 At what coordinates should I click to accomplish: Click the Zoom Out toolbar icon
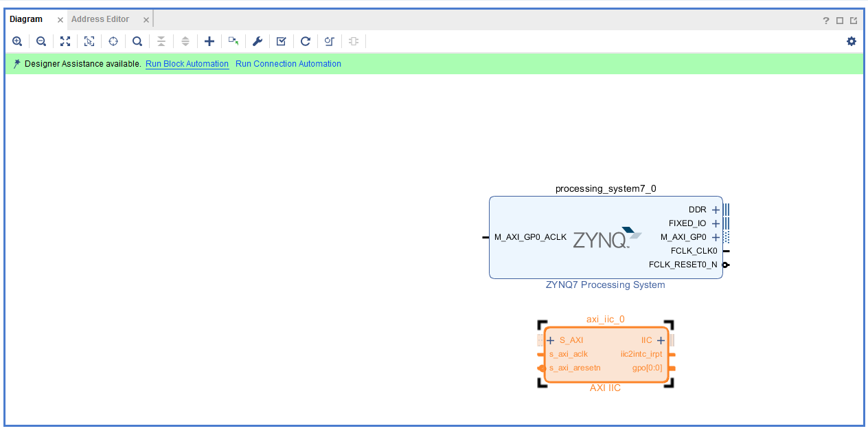[x=41, y=41]
